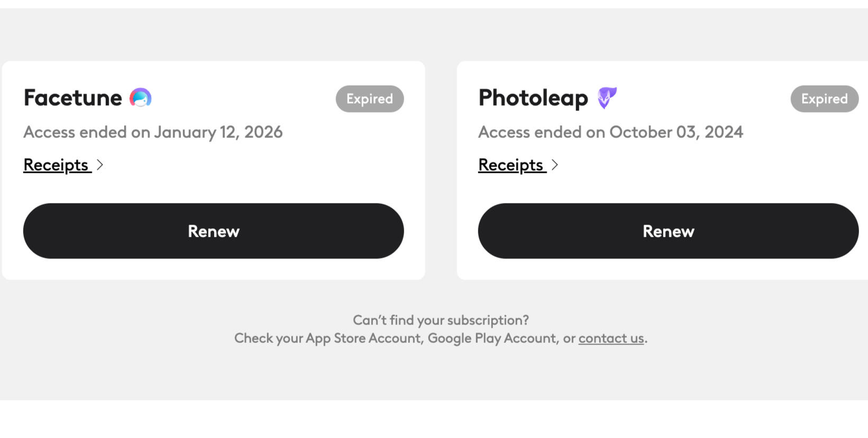Renew the Facetune subscription
Screen dimensions: 868x438
coord(213,231)
